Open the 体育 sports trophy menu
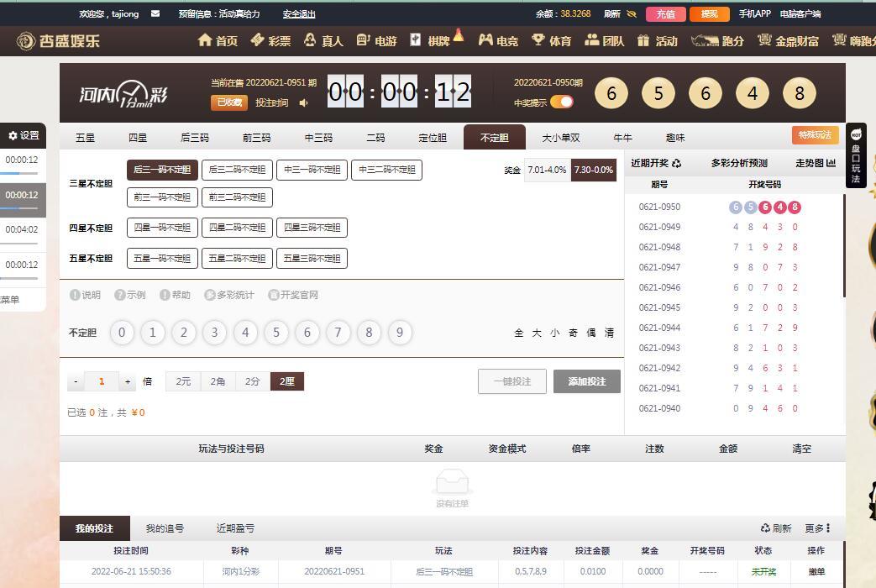 pyautogui.click(x=552, y=40)
